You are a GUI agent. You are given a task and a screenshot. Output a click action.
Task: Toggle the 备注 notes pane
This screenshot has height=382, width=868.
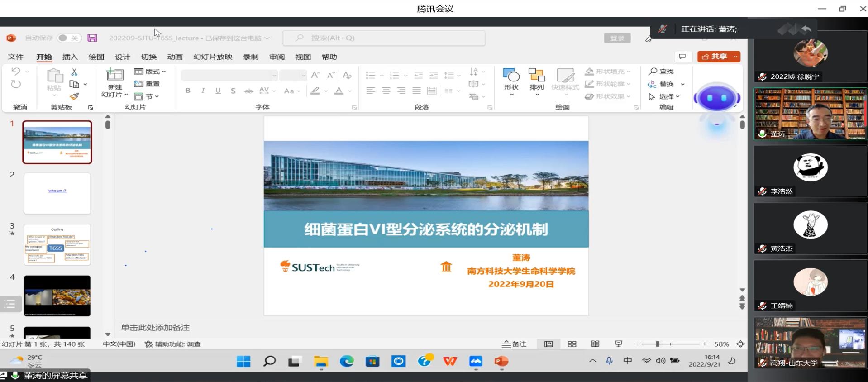(514, 344)
